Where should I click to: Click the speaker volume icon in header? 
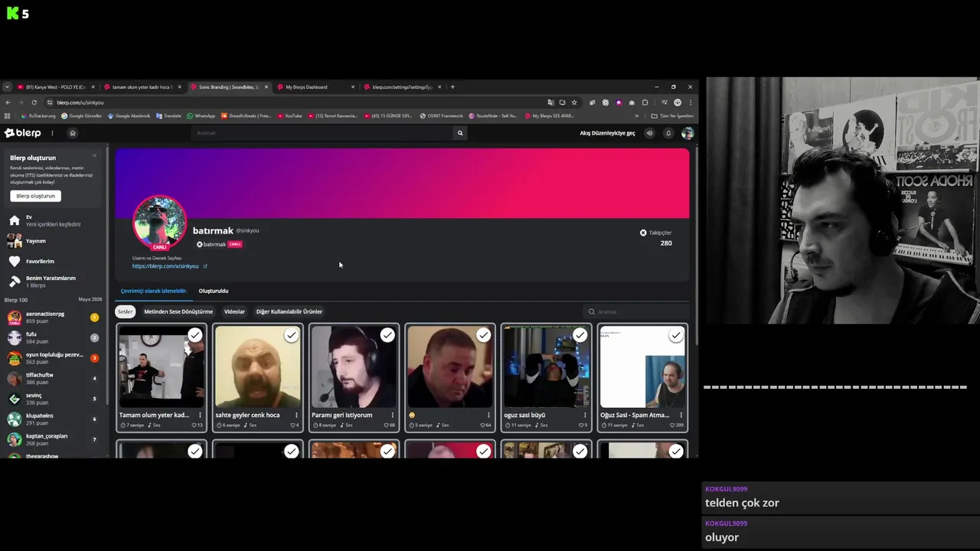pos(649,133)
